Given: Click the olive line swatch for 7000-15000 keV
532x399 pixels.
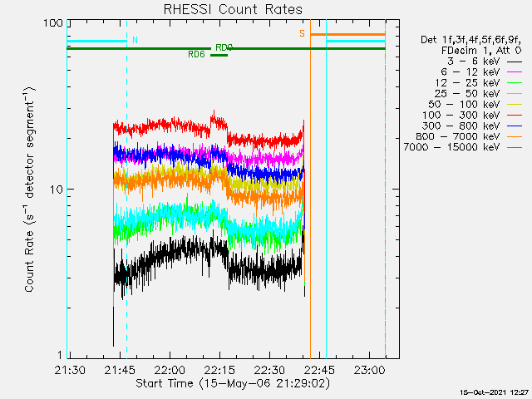Looking at the screenshot, I should click(515, 148).
